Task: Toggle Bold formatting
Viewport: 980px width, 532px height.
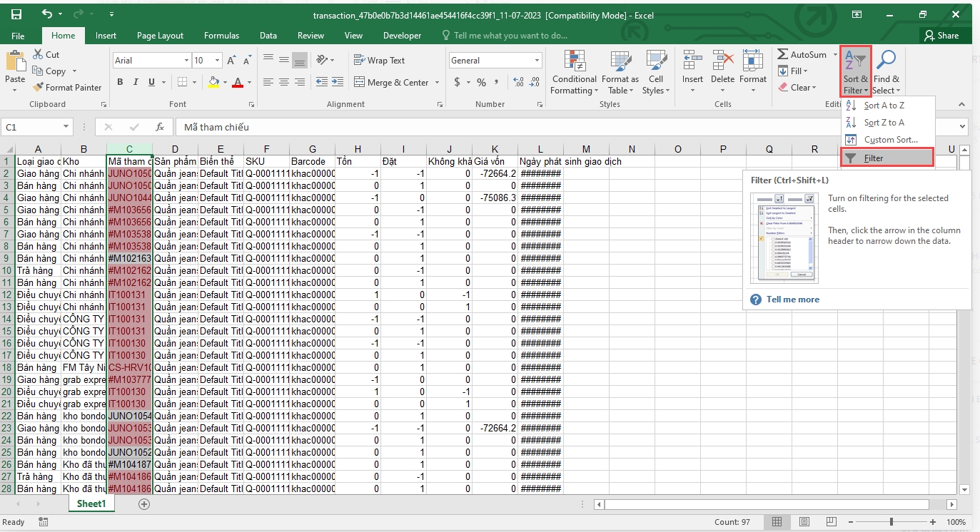Action: click(120, 83)
